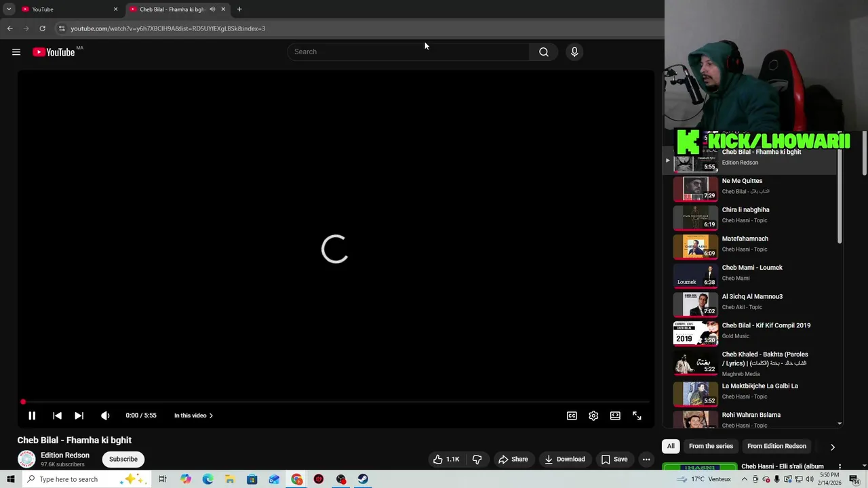
Task: Show more filter chips with the arrow
Action: (832, 447)
